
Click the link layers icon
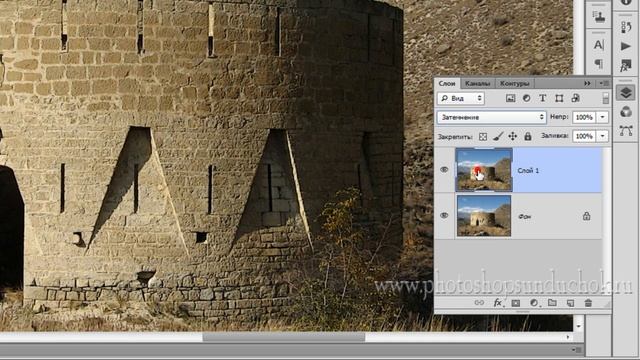[479, 303]
